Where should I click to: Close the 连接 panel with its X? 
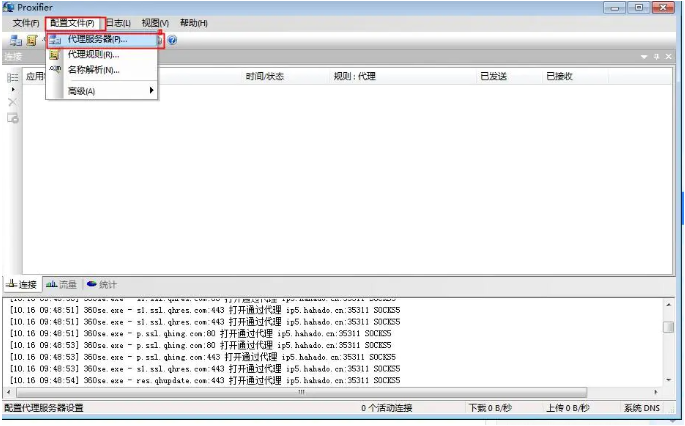pos(668,57)
